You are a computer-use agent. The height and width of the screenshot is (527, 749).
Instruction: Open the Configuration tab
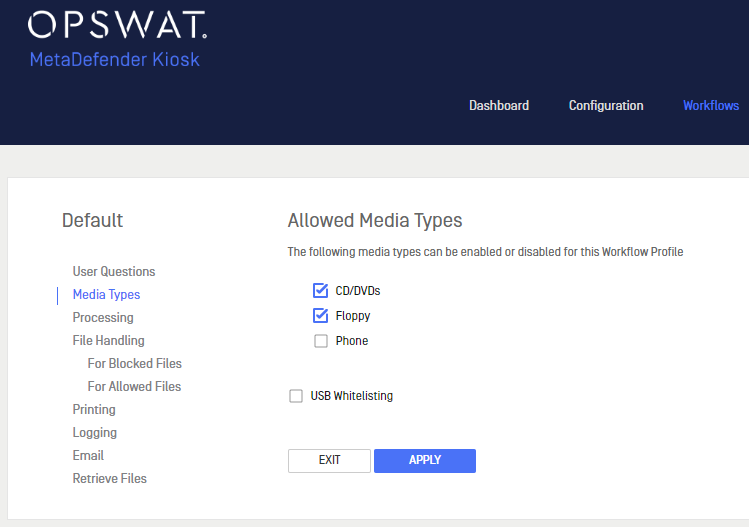click(606, 106)
